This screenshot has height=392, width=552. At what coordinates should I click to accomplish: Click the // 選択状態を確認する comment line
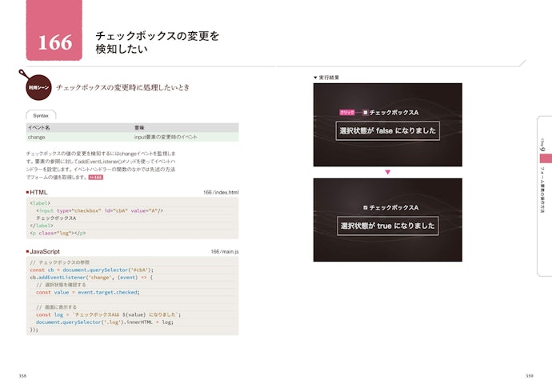(61, 285)
